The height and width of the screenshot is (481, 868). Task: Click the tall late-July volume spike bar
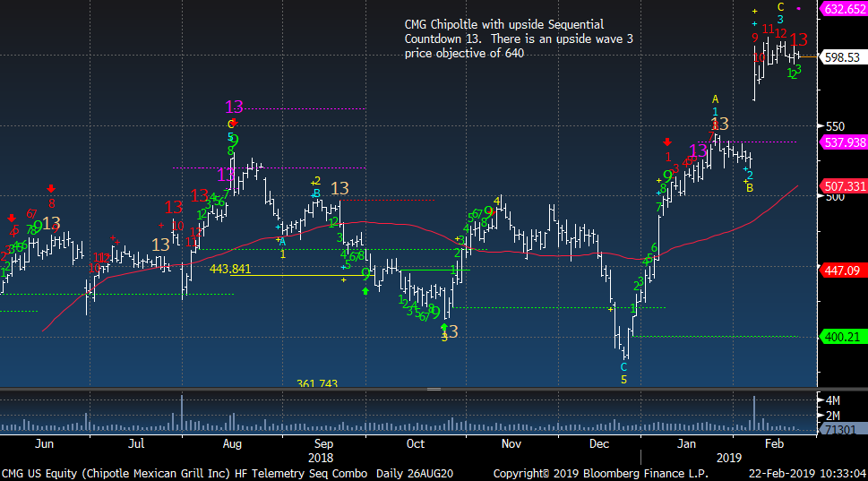coord(182,413)
